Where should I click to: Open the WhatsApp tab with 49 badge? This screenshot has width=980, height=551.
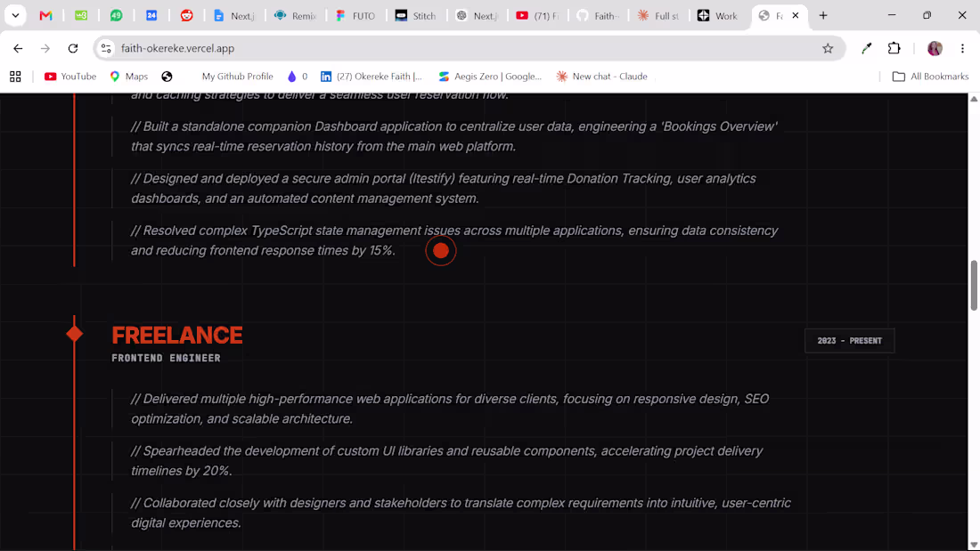pyautogui.click(x=116, y=16)
